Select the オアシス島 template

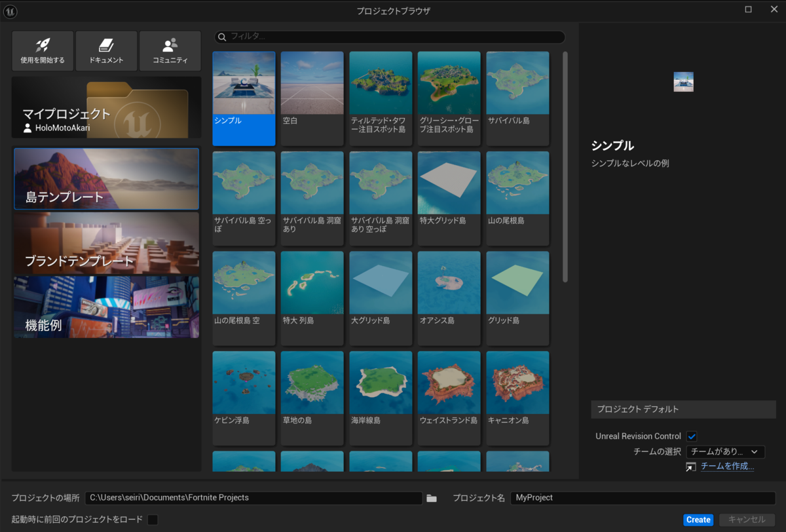(x=449, y=298)
